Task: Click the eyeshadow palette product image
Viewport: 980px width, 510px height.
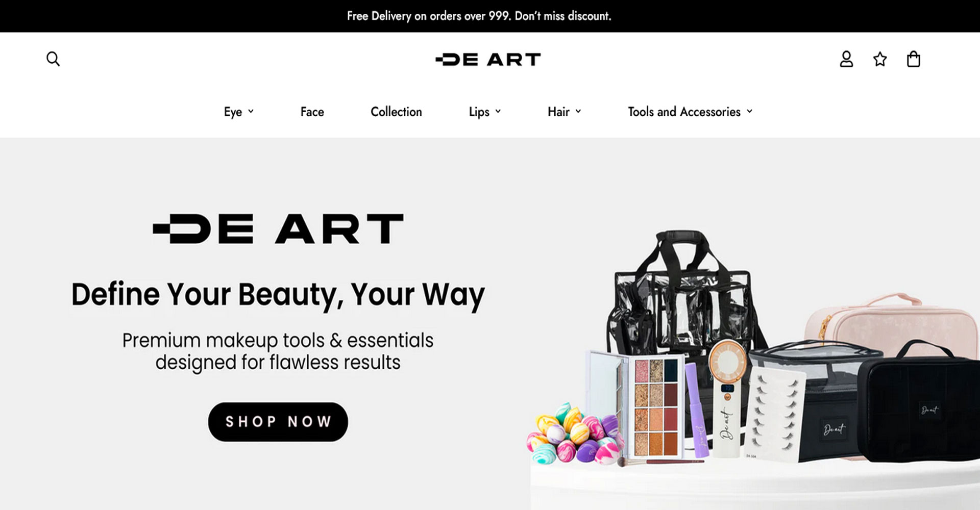Action: click(656, 406)
